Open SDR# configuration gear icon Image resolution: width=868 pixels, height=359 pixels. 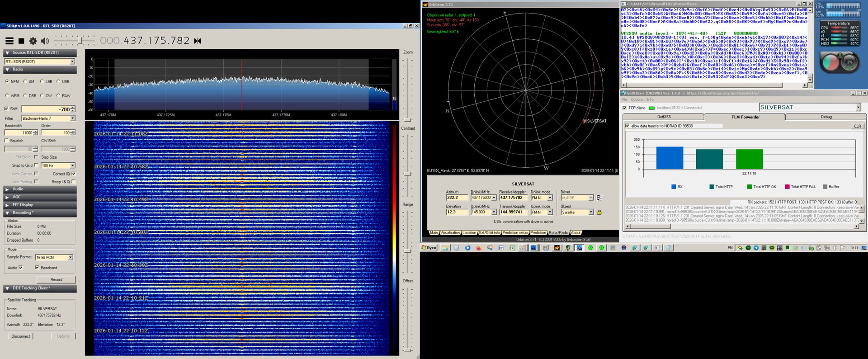(33, 41)
